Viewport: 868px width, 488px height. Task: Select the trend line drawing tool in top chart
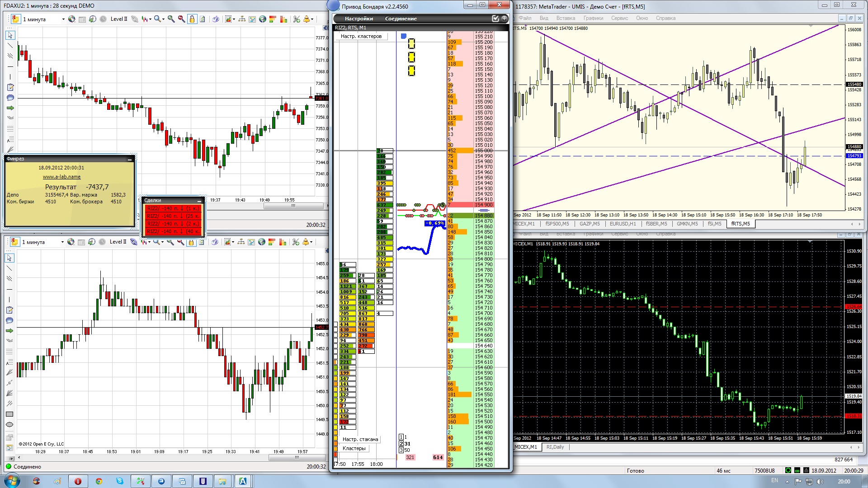(x=10, y=45)
